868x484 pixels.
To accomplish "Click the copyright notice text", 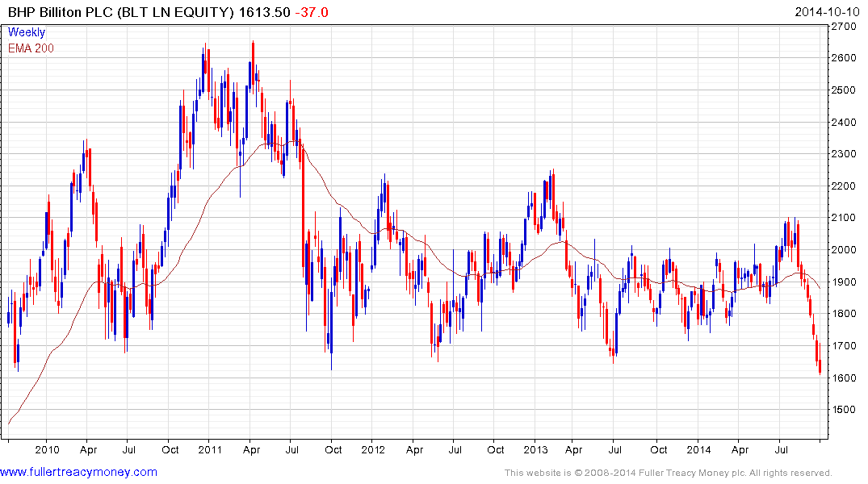I will tap(669, 473).
